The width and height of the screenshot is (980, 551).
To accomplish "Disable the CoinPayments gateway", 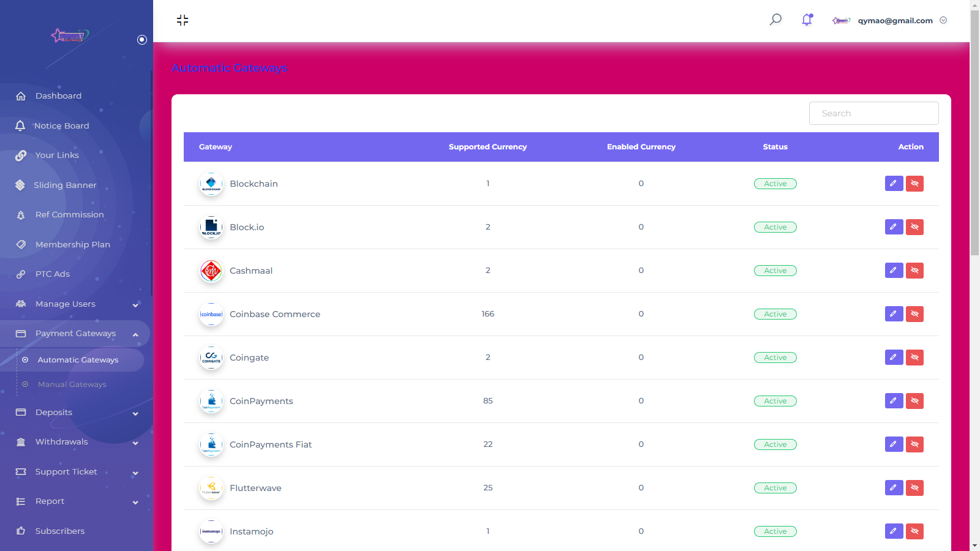I will (914, 401).
